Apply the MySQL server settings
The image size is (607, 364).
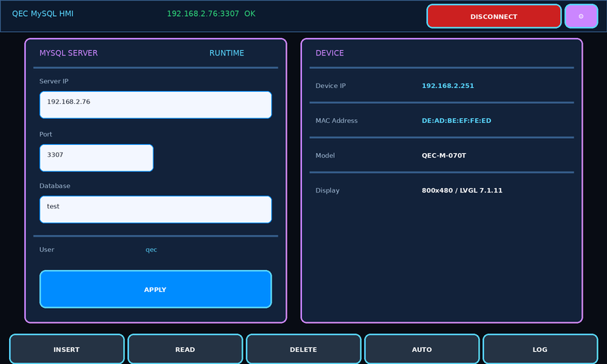tap(156, 290)
